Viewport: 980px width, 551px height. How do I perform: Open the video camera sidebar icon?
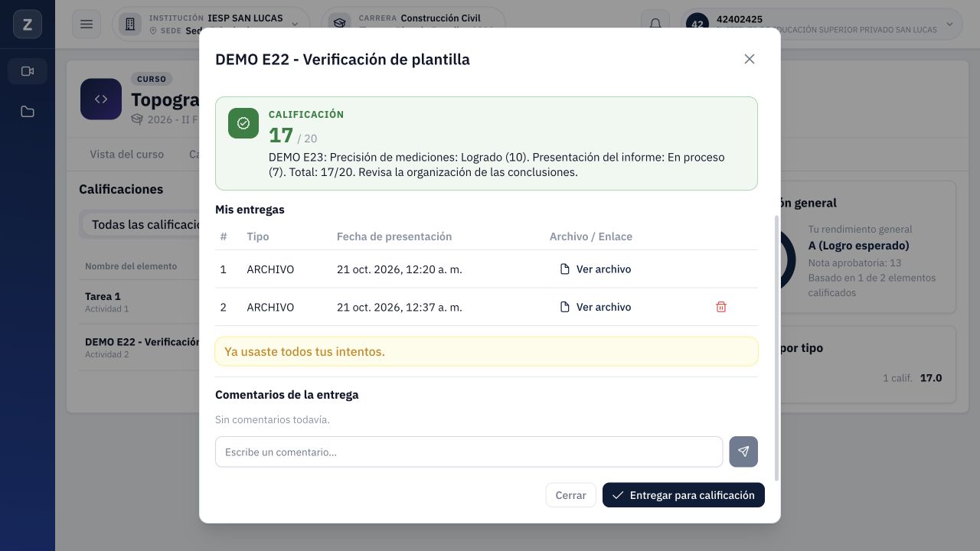coord(28,71)
